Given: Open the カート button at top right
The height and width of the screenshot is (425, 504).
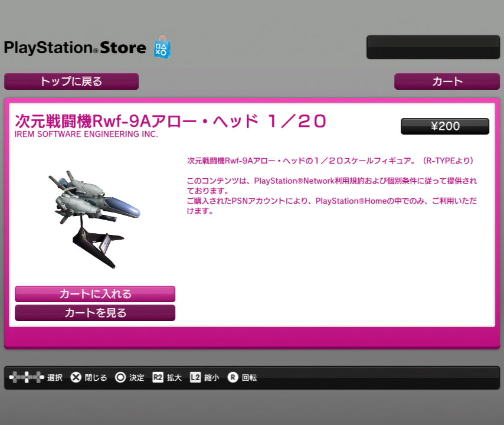Looking at the screenshot, I should point(447,81).
